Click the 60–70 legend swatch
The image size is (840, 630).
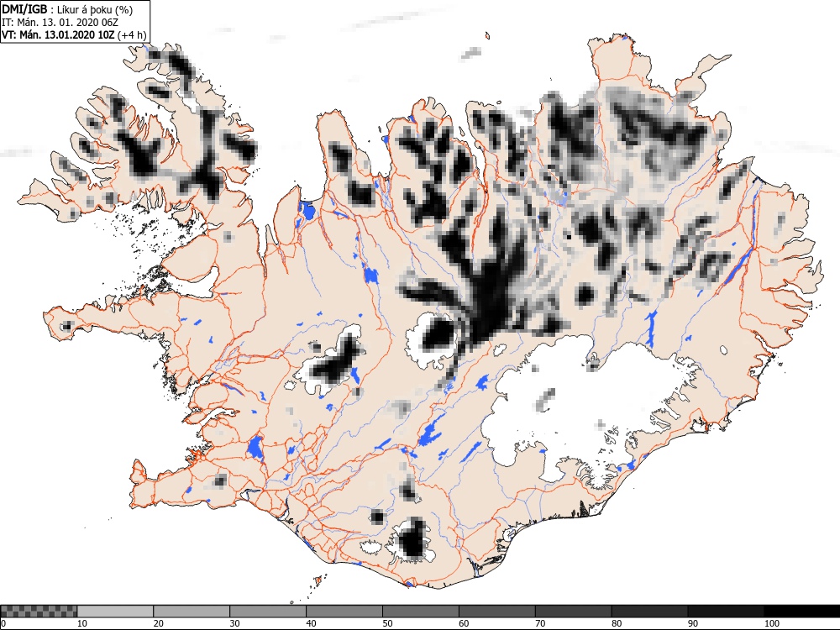tap(496, 612)
